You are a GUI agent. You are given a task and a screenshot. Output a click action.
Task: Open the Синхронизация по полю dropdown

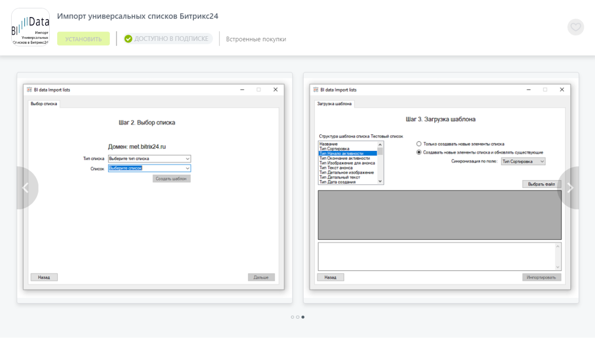(523, 161)
